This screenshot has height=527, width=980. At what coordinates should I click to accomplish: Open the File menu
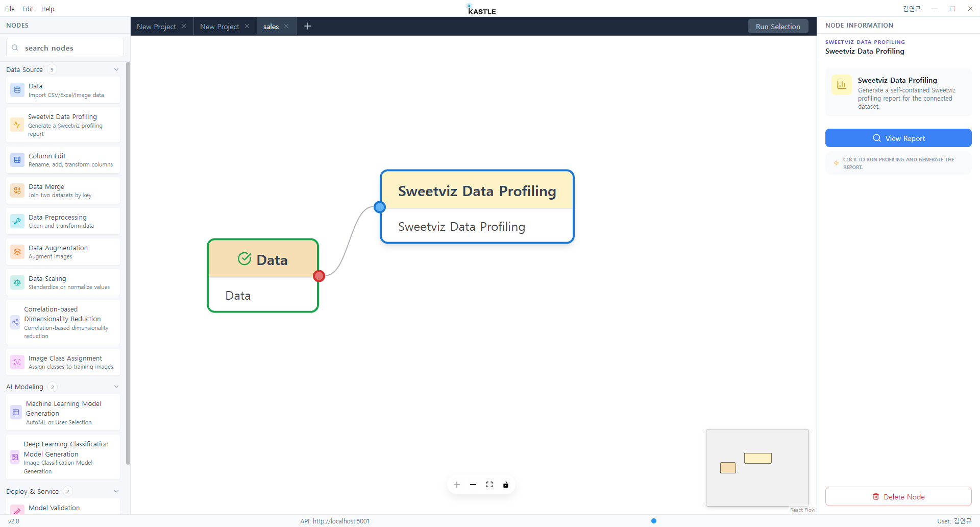(10, 9)
